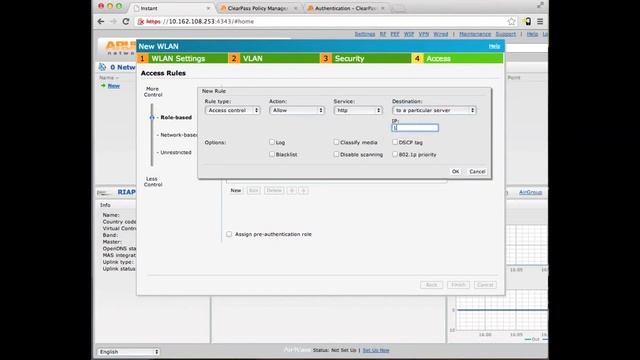Cancel the New Rule dialog
The height and width of the screenshot is (360, 640).
tap(477, 171)
